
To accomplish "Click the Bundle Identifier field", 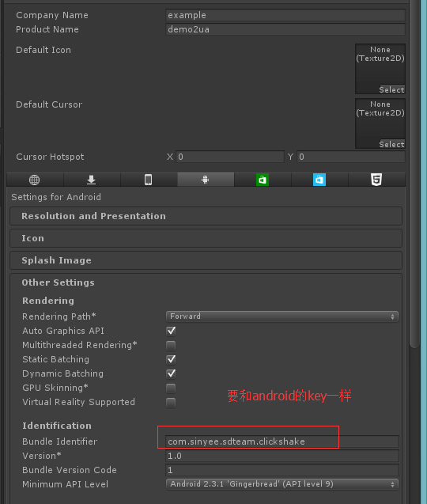I will click(282, 441).
